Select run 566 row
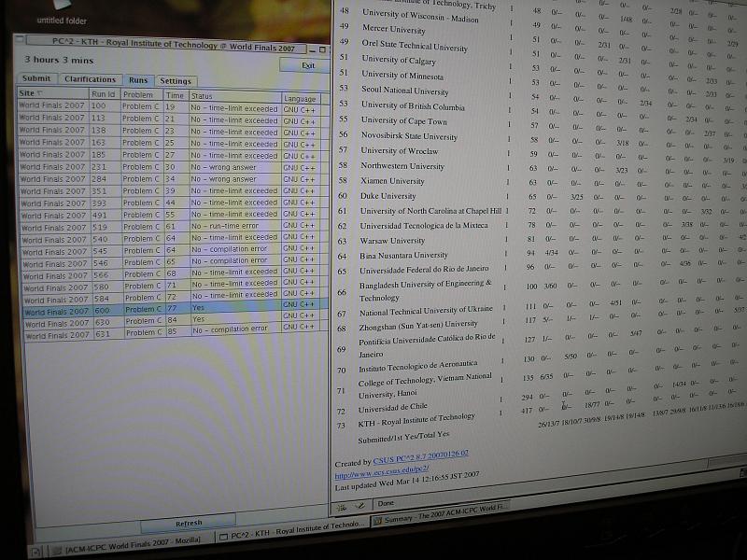 pos(176,273)
